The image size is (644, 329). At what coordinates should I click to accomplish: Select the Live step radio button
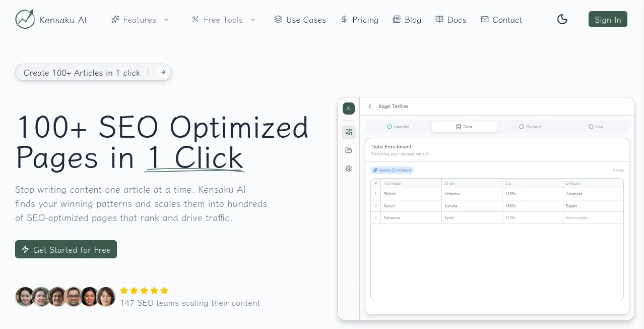coord(591,127)
